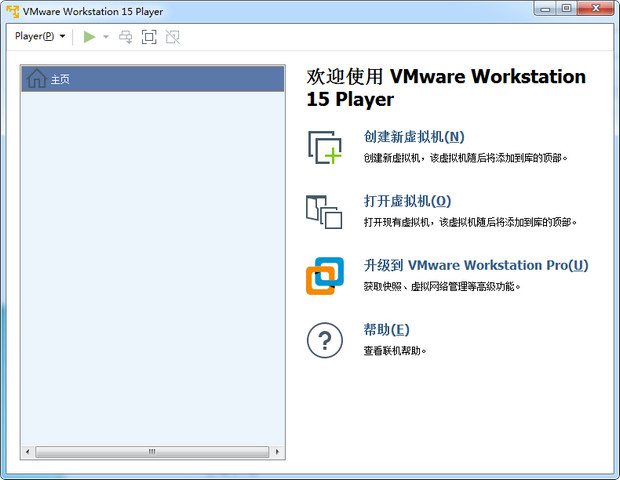Click the library horizontal scrollbar thumb
This screenshot has width=620, height=480.
(x=152, y=452)
